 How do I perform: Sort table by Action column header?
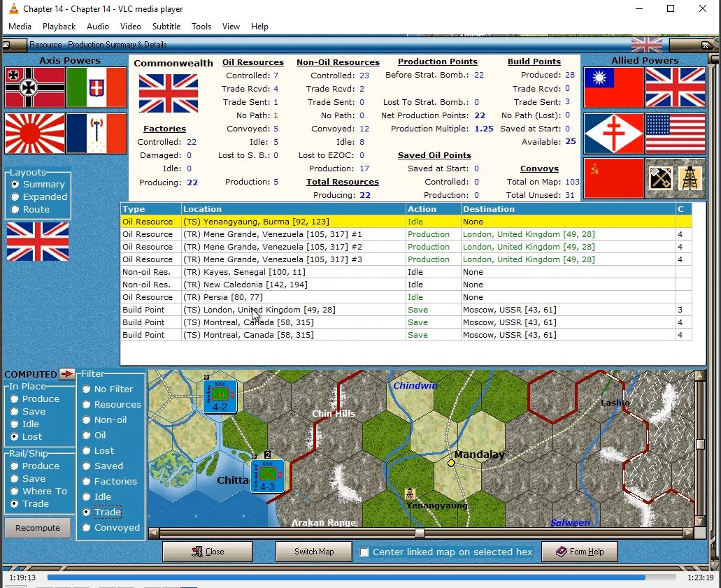[433, 209]
